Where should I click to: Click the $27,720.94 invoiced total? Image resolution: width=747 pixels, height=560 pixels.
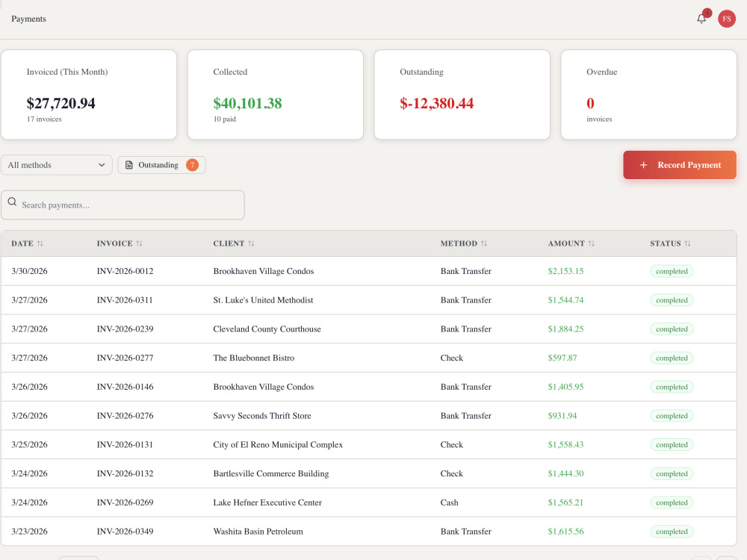click(x=61, y=103)
